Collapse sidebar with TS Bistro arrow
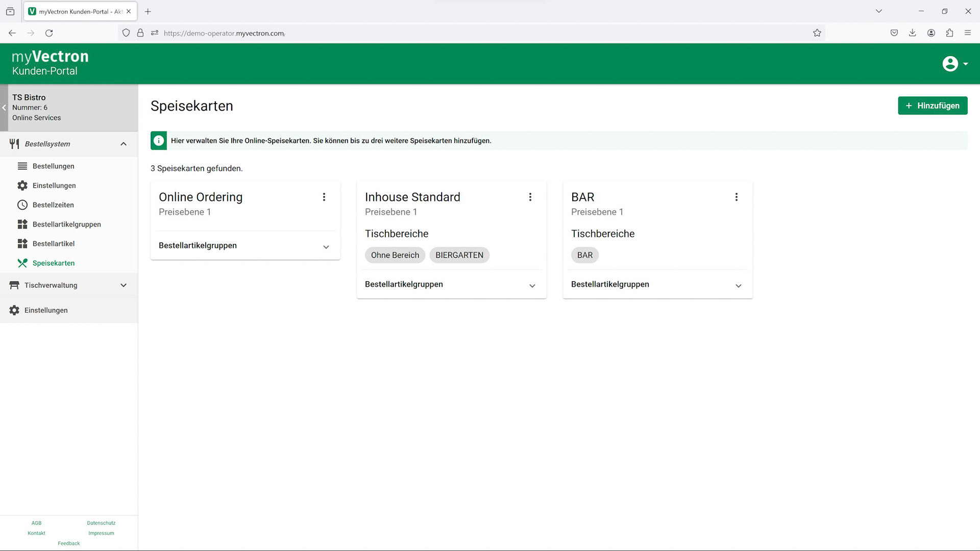The height and width of the screenshot is (551, 980). click(x=4, y=108)
